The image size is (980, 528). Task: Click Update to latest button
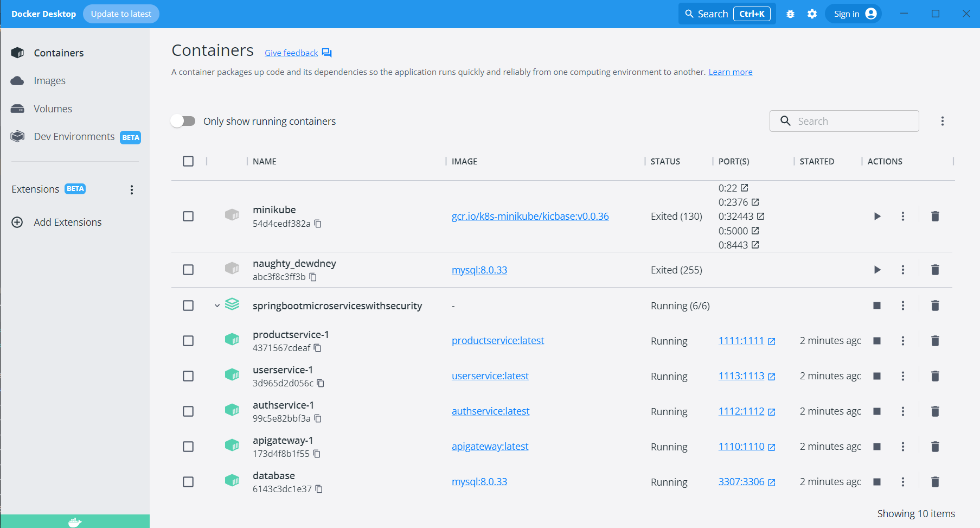tap(121, 14)
